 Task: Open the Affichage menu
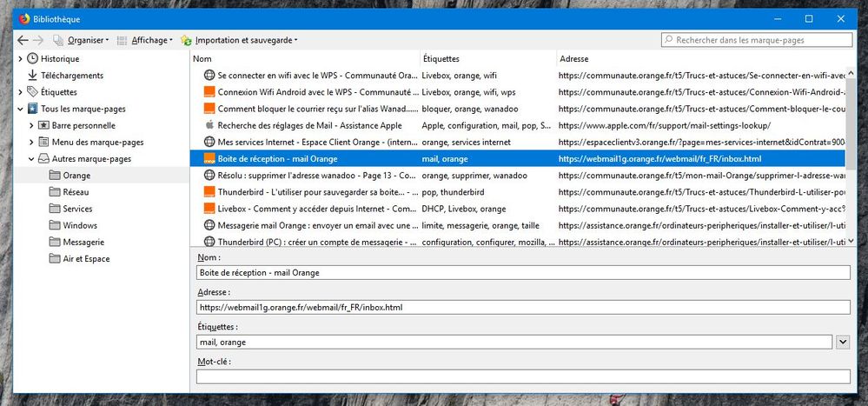coord(145,41)
